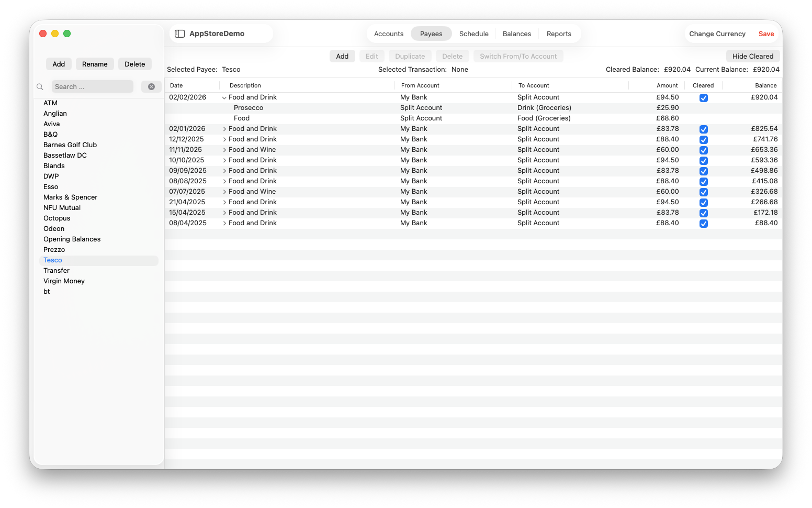
Task: Click the search magnifier icon
Action: 40,87
